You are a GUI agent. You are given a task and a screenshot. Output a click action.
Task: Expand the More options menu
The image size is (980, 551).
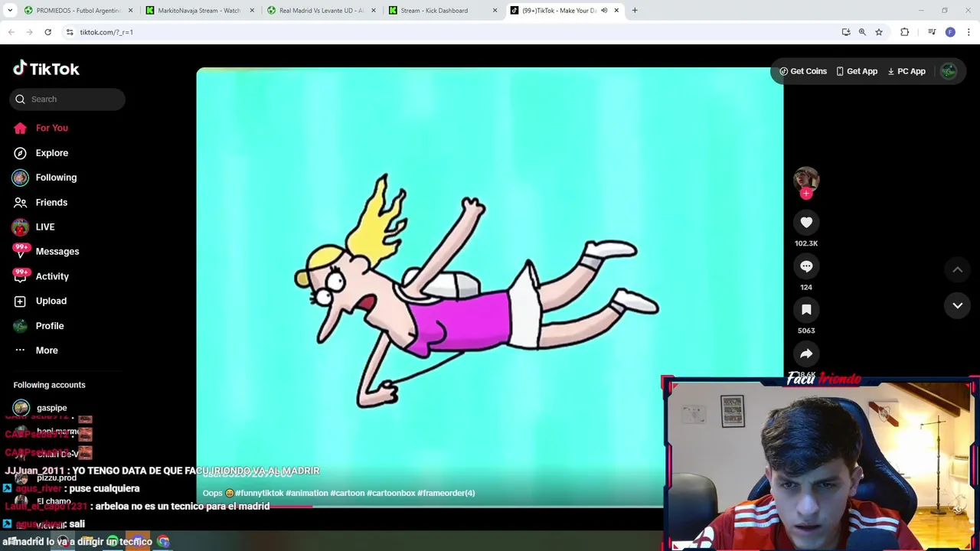tap(46, 350)
